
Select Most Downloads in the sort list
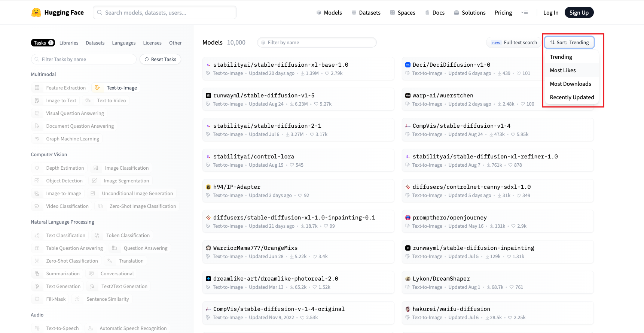571,84
